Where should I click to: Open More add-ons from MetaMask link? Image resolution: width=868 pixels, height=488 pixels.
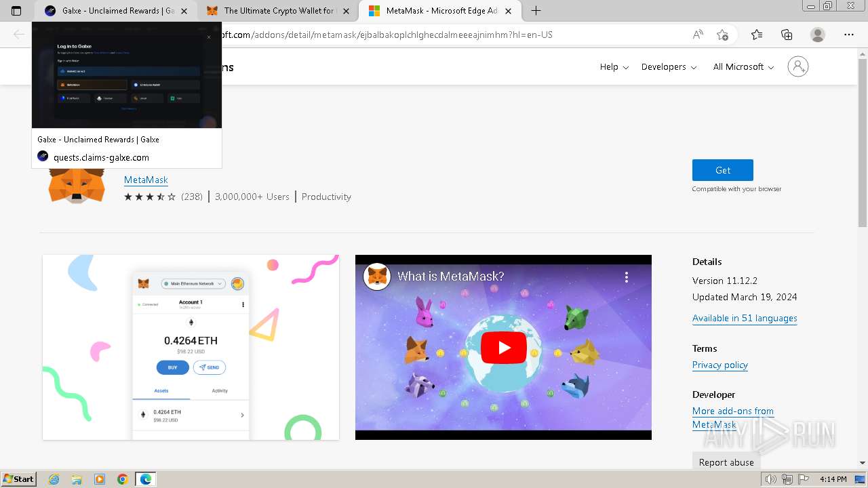pos(733,418)
